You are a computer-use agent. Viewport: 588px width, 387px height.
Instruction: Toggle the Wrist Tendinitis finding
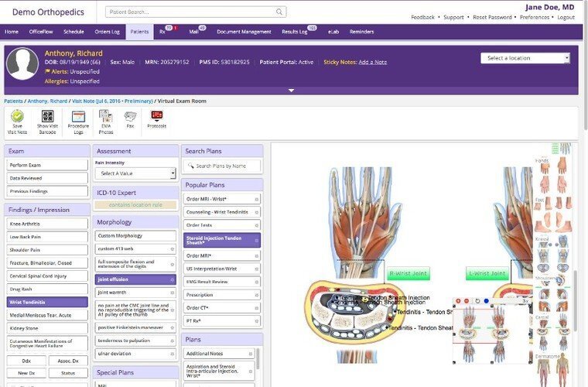tap(47, 302)
